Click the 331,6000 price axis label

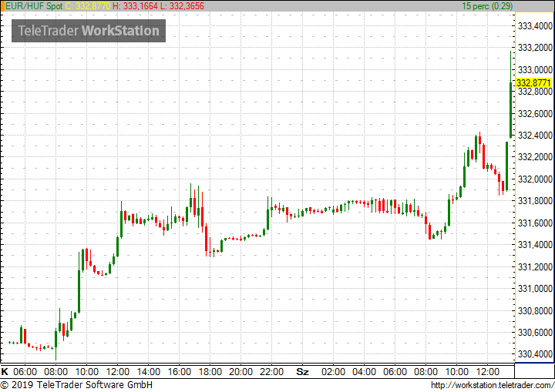click(535, 223)
